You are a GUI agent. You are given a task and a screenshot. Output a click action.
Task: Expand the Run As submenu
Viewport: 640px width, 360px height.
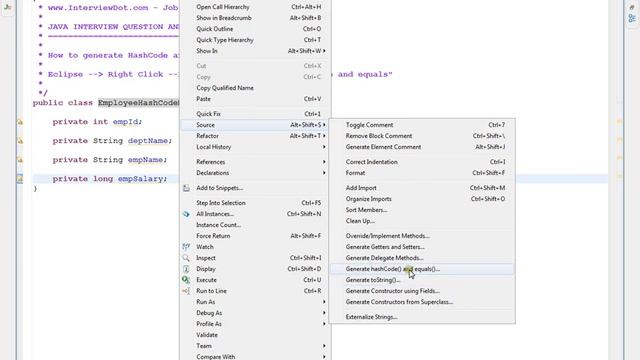click(324, 302)
